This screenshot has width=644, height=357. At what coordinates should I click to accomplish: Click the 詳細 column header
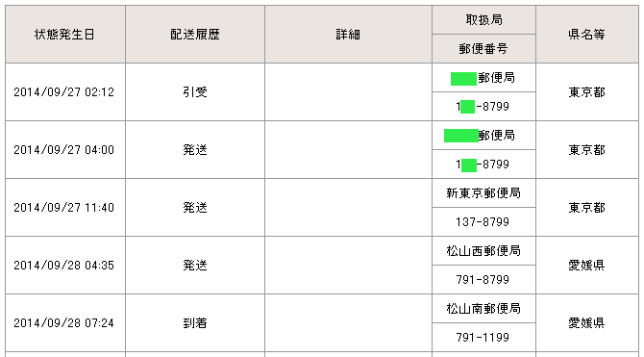click(348, 34)
